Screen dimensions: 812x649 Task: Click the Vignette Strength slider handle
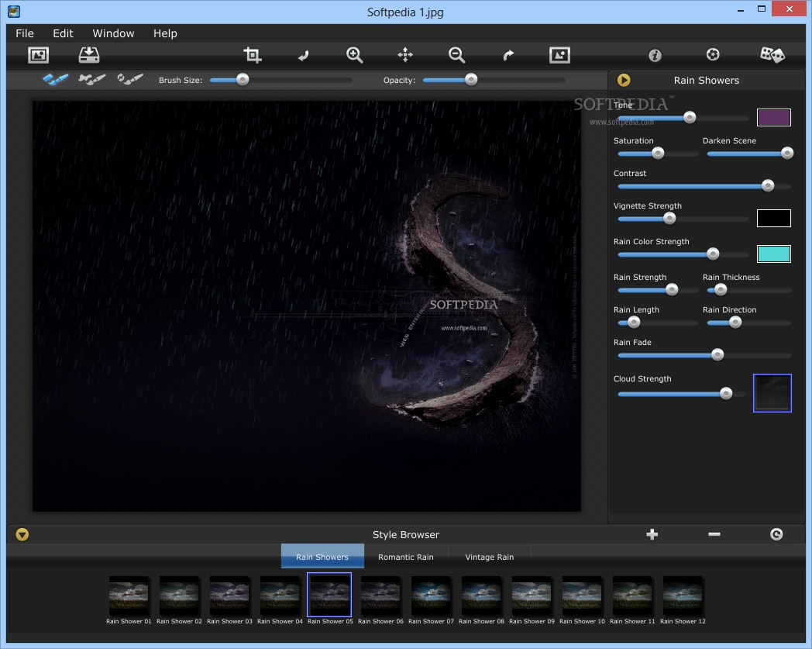pyautogui.click(x=669, y=218)
